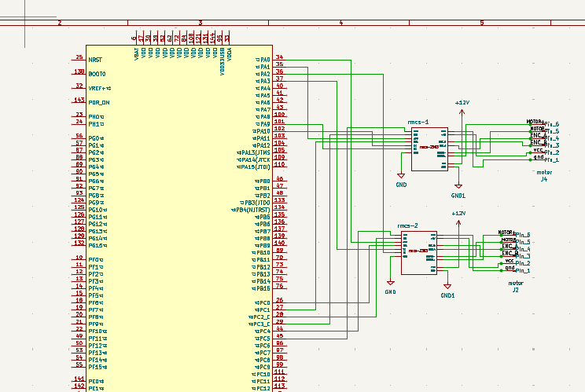This screenshot has height=392, width=585.
Task: Click the rmcs-2 driver symbol body
Action: (x=419, y=253)
